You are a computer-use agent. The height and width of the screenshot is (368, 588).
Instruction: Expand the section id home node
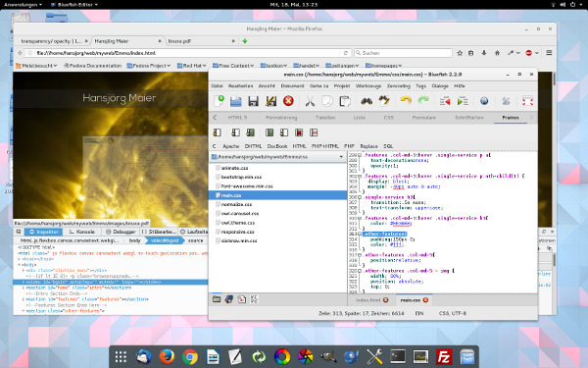click(x=24, y=288)
